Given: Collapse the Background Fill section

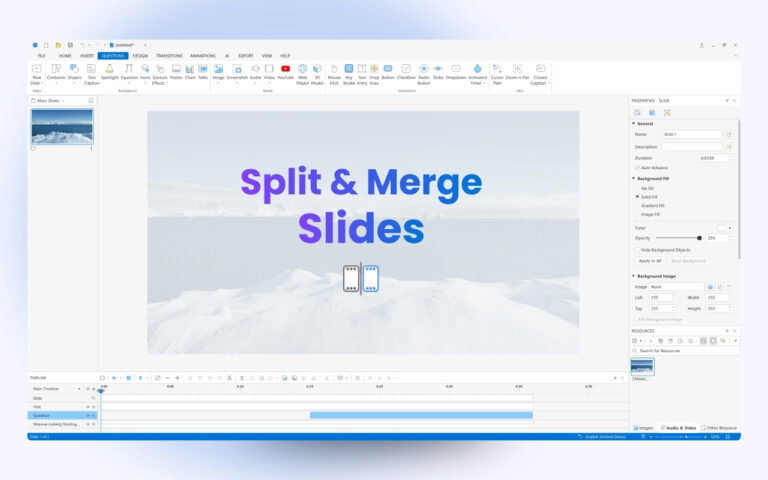Looking at the screenshot, I should click(634, 179).
